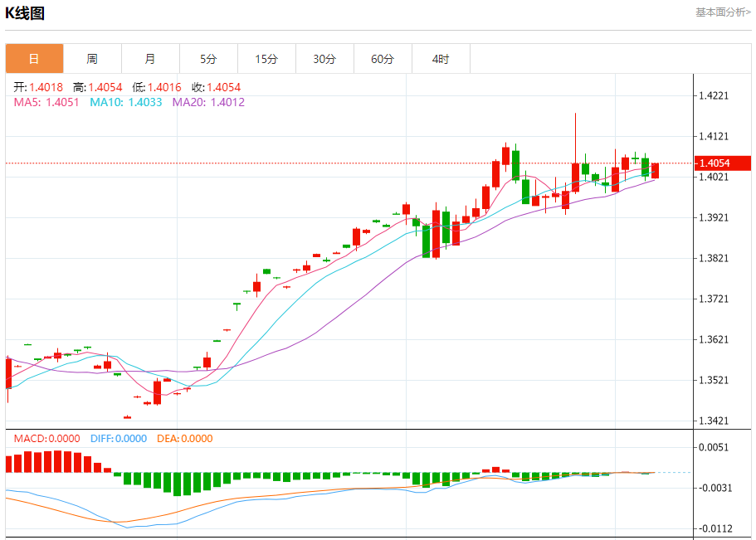Switch to the 周 weekly tab
The width and height of the screenshot is (756, 540).
[92, 59]
